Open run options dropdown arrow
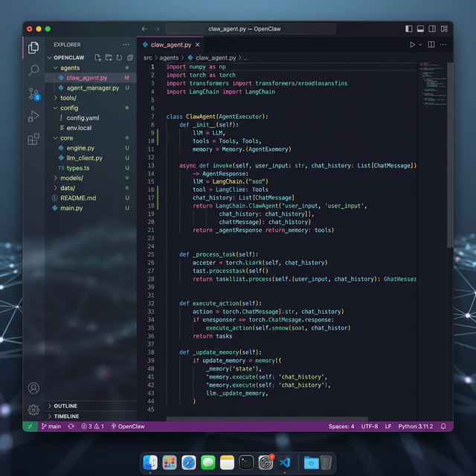Image resolution: width=476 pixels, height=476 pixels. pos(420,45)
